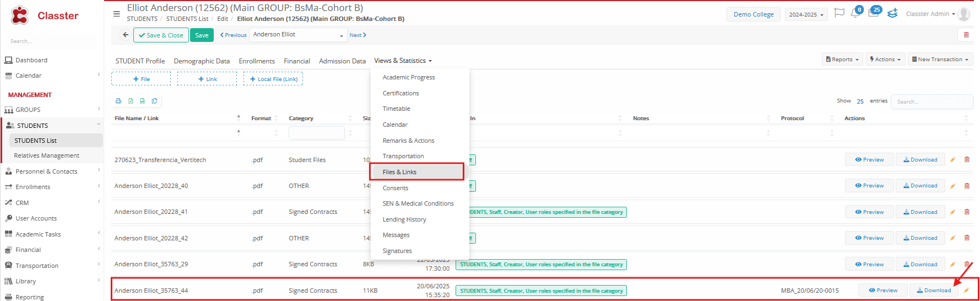Click the Category column filter field
Viewport: 980px width, 301px height.
point(316,133)
